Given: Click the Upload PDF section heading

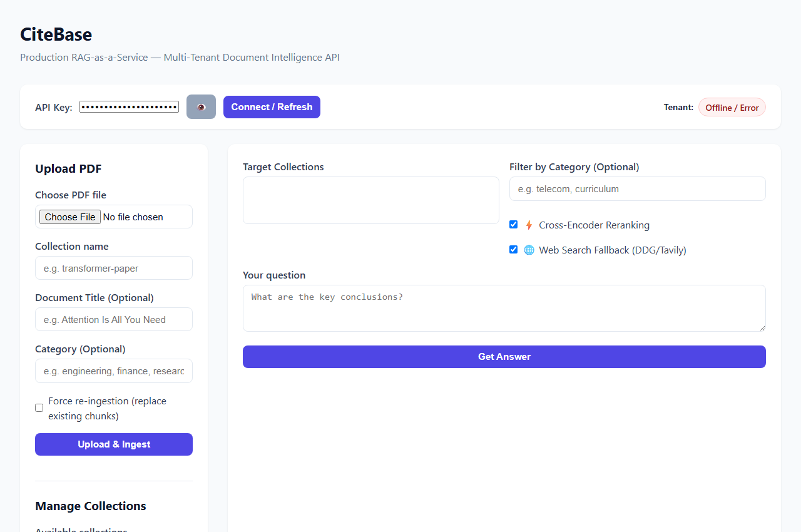Looking at the screenshot, I should [68, 168].
